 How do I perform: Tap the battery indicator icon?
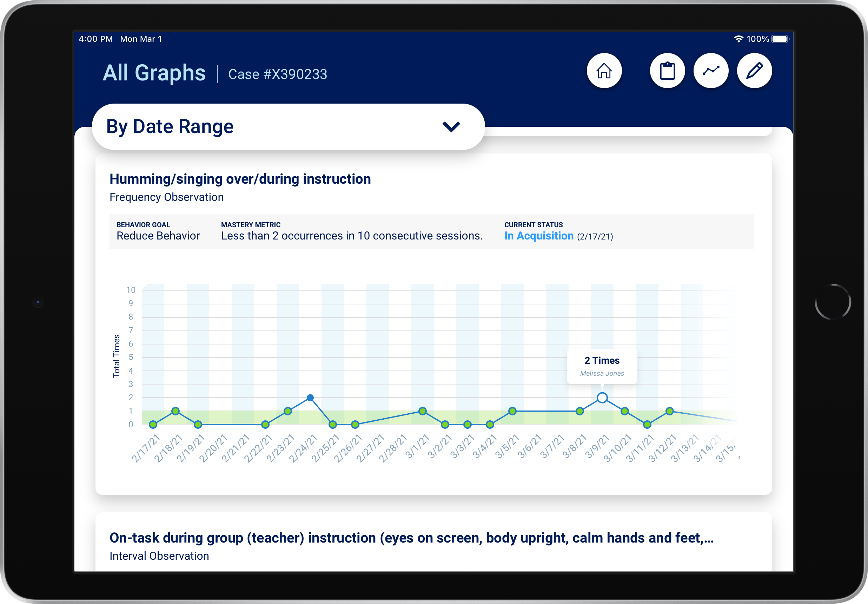pos(780,39)
